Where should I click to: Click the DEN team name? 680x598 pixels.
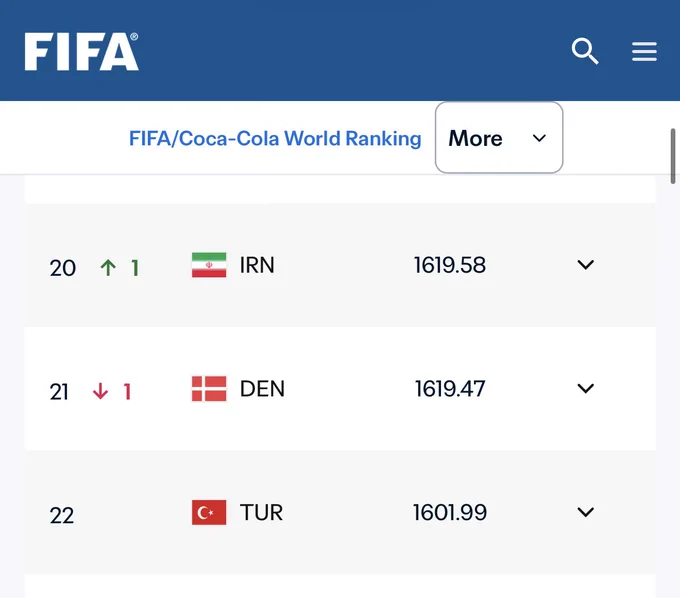tap(262, 389)
